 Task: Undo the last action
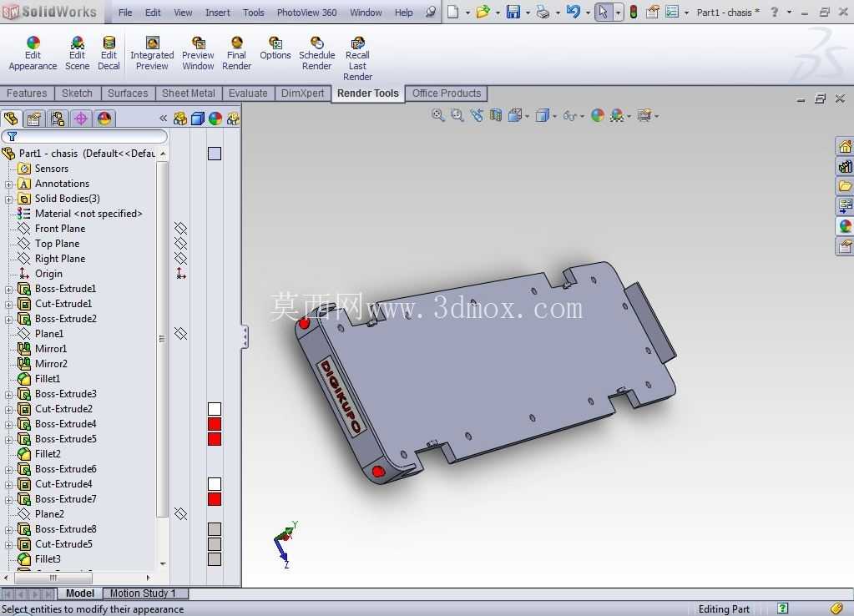[573, 12]
